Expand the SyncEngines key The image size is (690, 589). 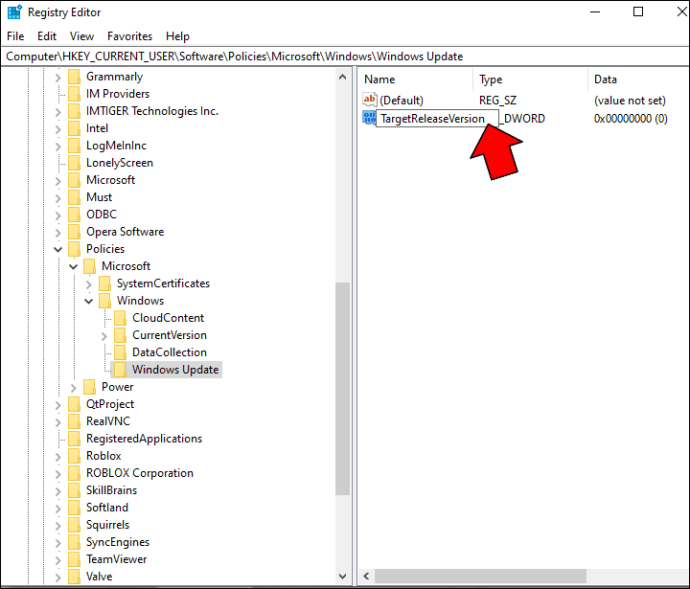point(58,543)
